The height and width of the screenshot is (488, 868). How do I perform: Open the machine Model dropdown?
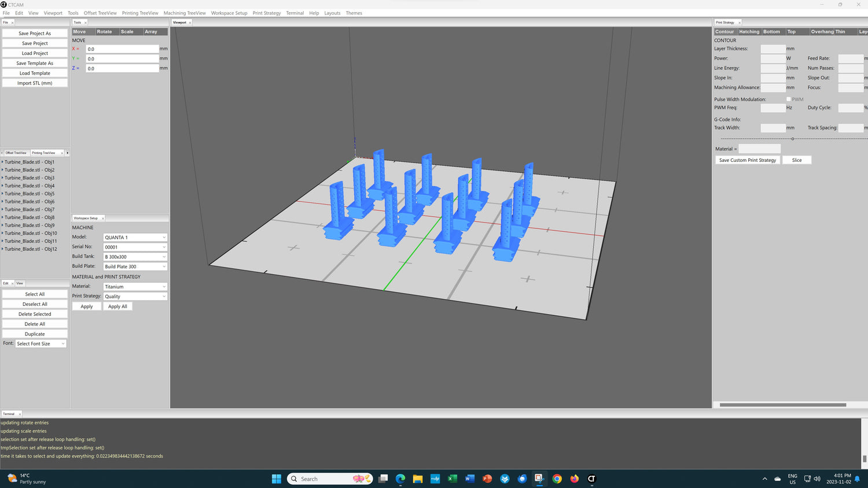[135, 237]
